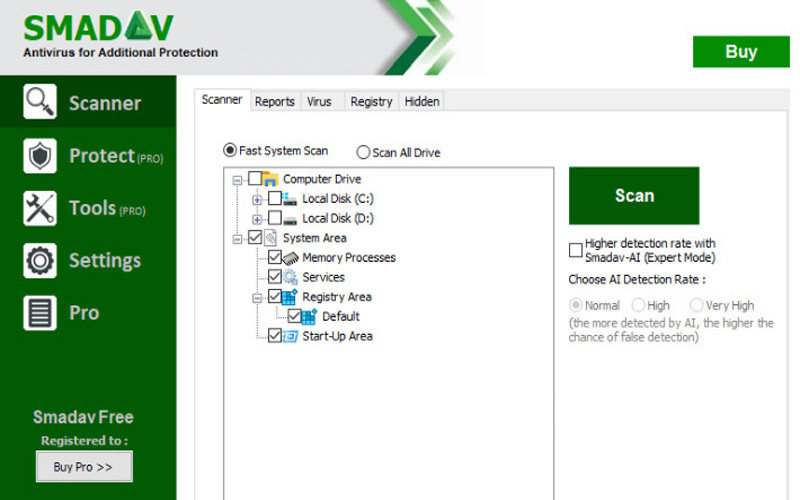Click the Protect shield icon
Image resolution: width=800 pixels, height=500 pixels.
40,156
